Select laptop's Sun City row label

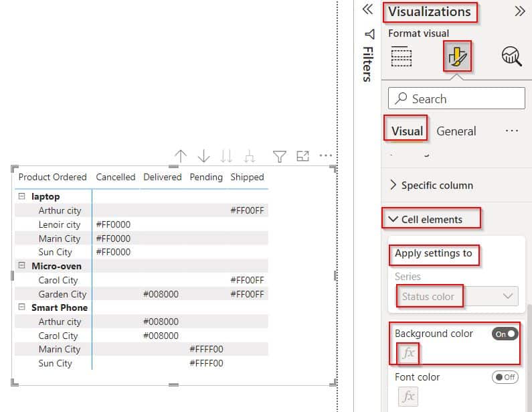56,253
